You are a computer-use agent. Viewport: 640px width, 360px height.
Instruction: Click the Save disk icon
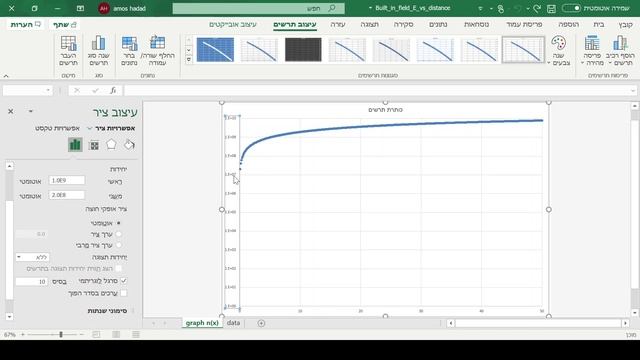pos(551,8)
